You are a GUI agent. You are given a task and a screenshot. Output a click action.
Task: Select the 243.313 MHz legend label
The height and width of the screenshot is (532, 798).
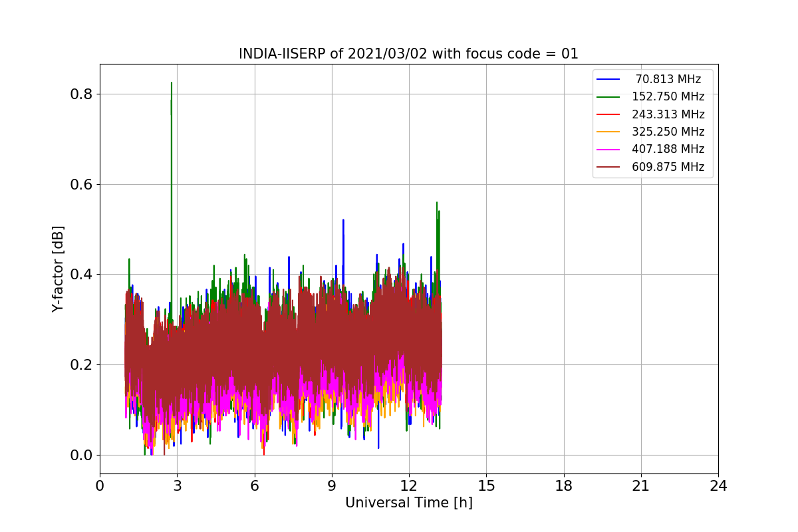click(668, 114)
